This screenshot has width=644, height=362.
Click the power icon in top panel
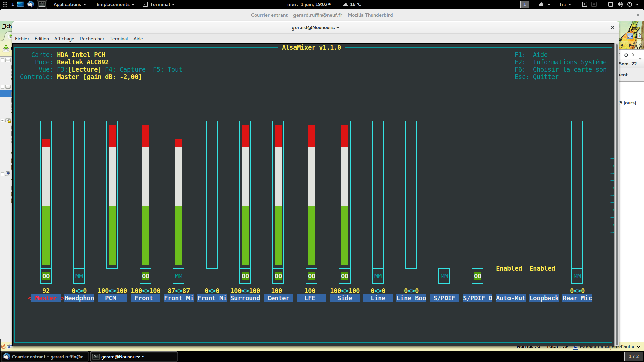pos(630,4)
